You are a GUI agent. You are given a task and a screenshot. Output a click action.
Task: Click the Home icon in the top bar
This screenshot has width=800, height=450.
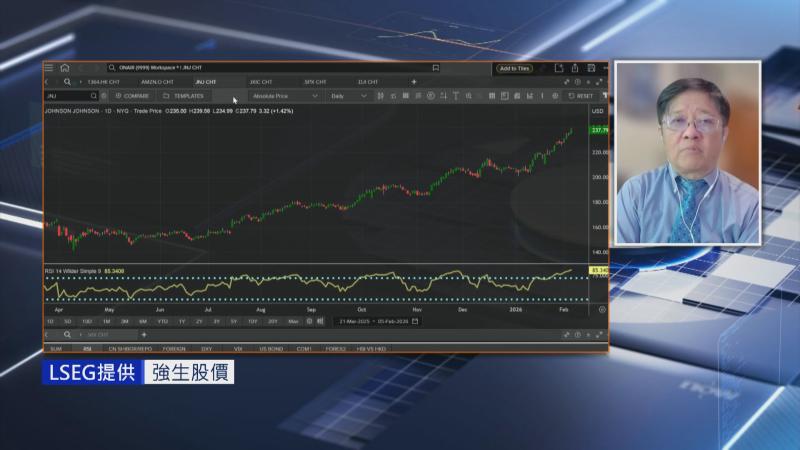pyautogui.click(x=64, y=68)
